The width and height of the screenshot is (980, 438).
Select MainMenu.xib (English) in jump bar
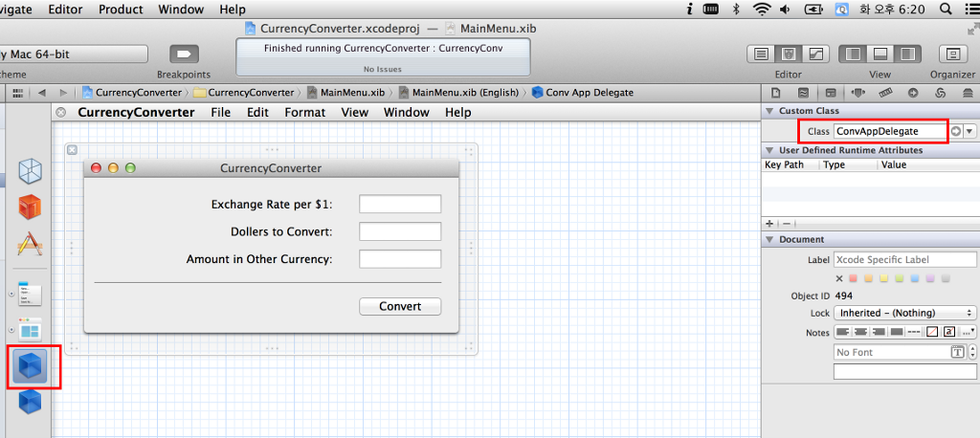tap(458, 93)
